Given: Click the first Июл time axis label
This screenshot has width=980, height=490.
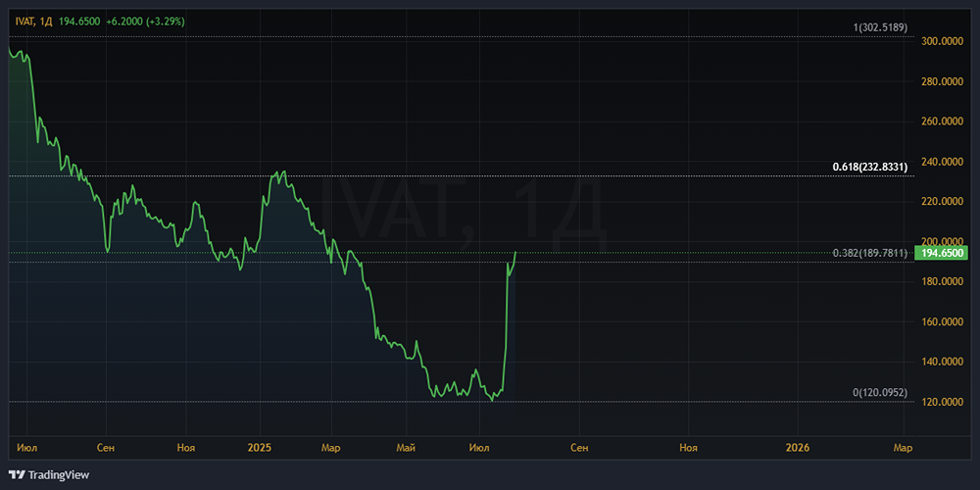Looking at the screenshot, I should 26,448.
